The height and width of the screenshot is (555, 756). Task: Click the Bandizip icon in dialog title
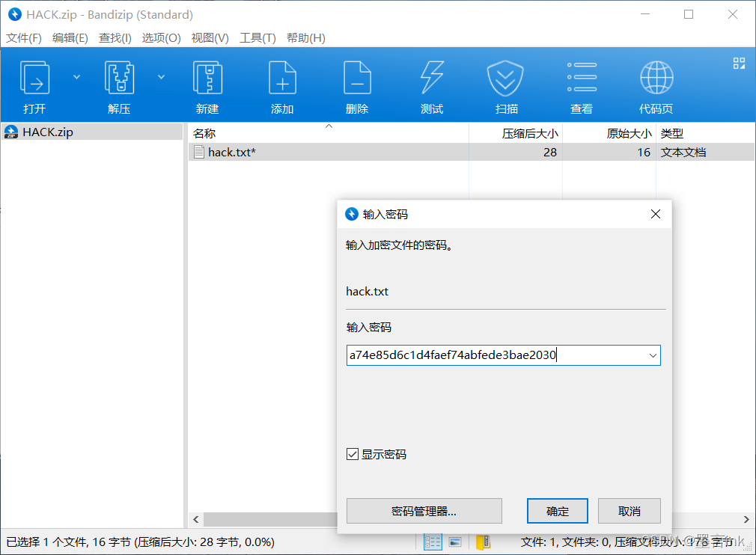pos(352,214)
